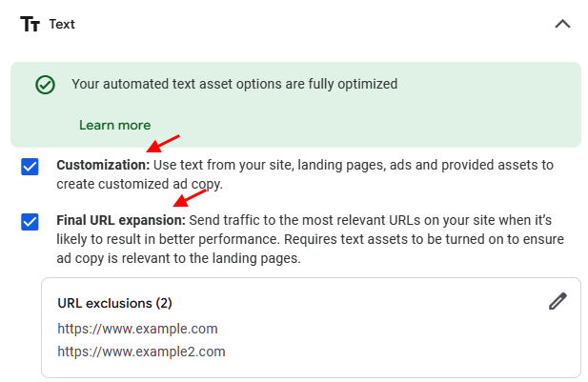Open the Learn more link
Image resolution: width=588 pixels, height=382 pixels.
point(114,125)
